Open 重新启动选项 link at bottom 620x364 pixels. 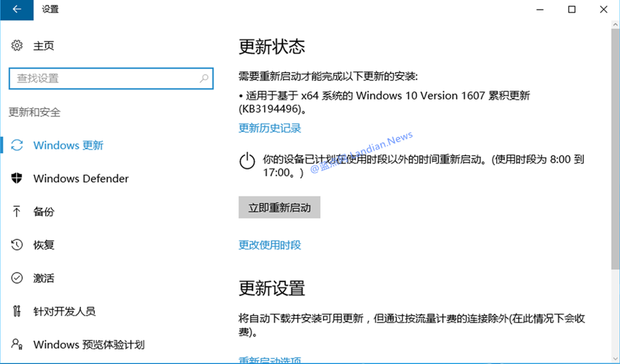pyautogui.click(x=269, y=360)
